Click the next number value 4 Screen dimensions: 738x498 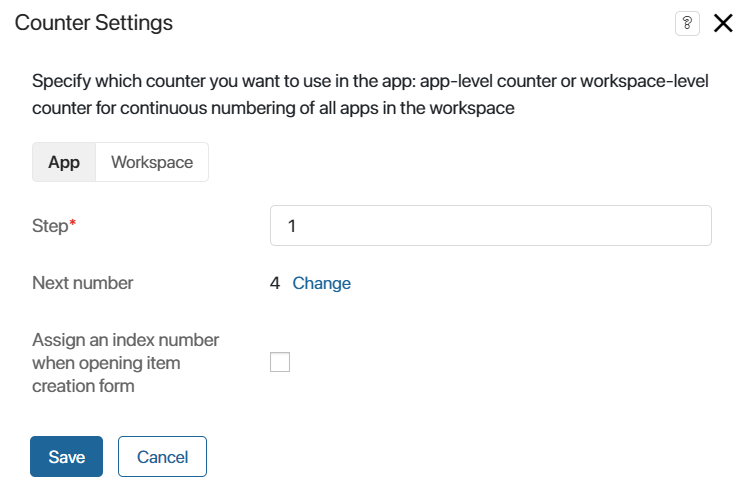(275, 283)
